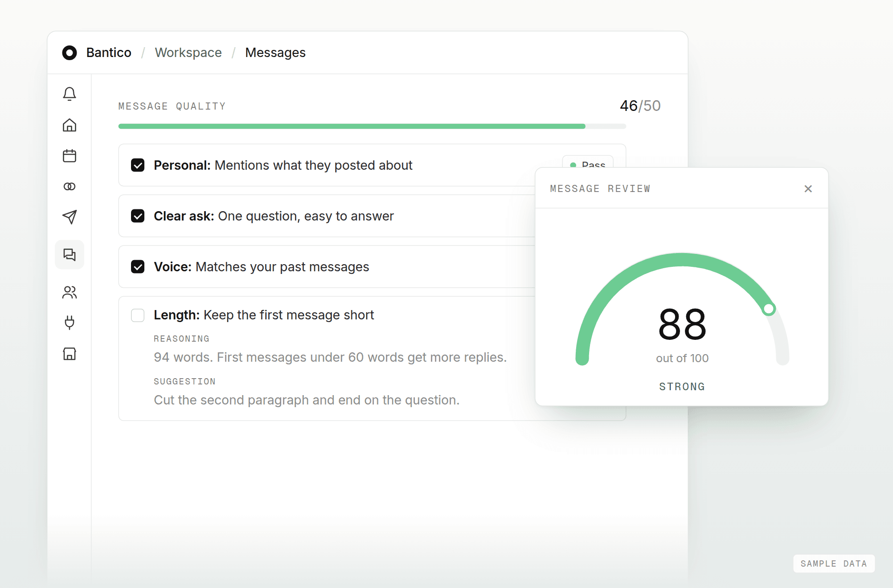Screen dimensions: 893x588
Task: Click the Pass status badge
Action: [588, 162]
